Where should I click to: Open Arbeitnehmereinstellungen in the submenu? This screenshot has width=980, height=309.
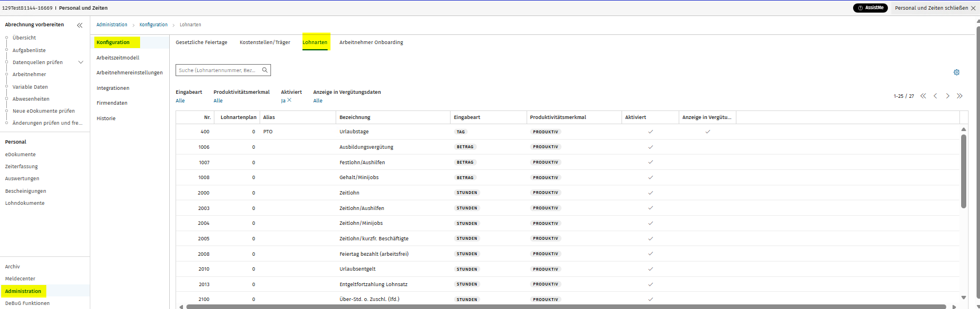130,73
